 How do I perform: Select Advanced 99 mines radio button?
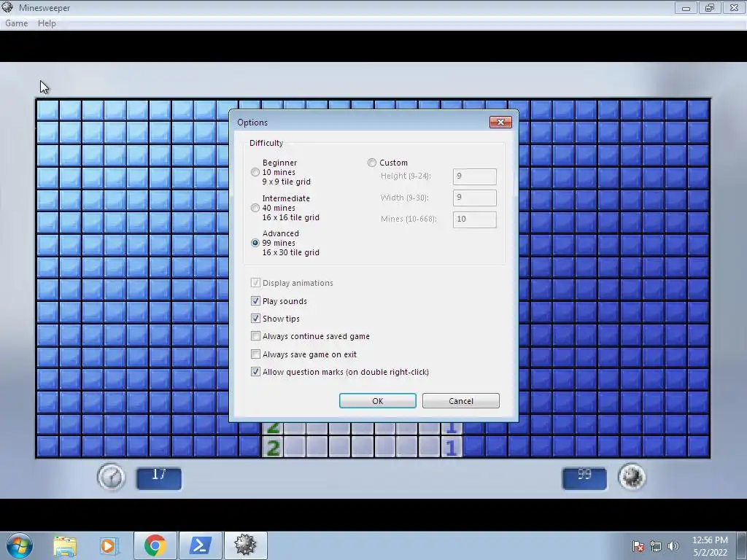coord(255,243)
